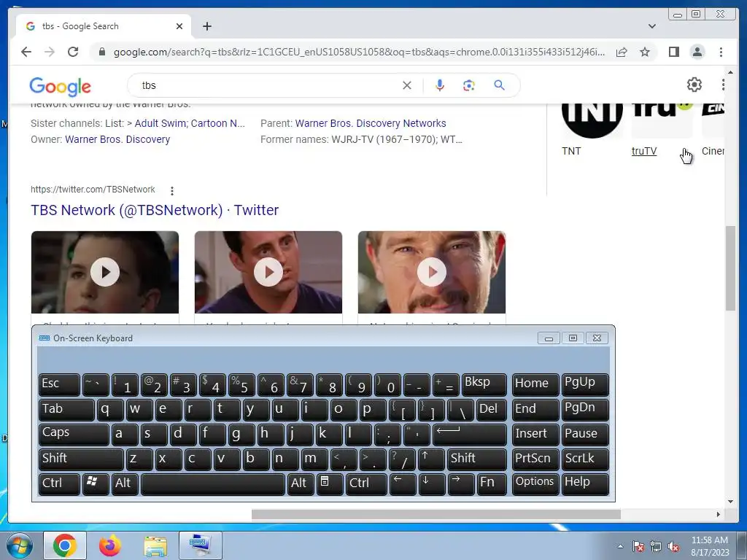Play the middle Twitter video thumbnail
This screenshot has height=560, width=747.
268,272
